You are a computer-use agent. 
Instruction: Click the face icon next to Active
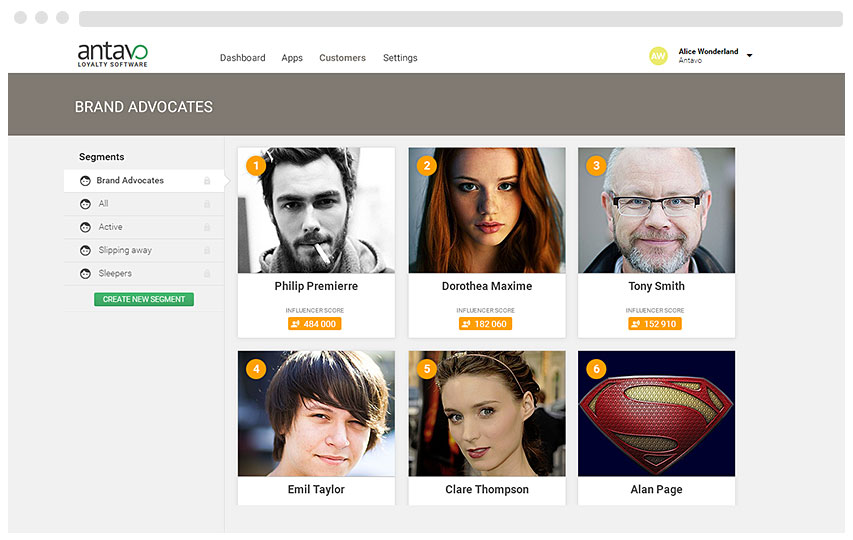pyautogui.click(x=85, y=227)
